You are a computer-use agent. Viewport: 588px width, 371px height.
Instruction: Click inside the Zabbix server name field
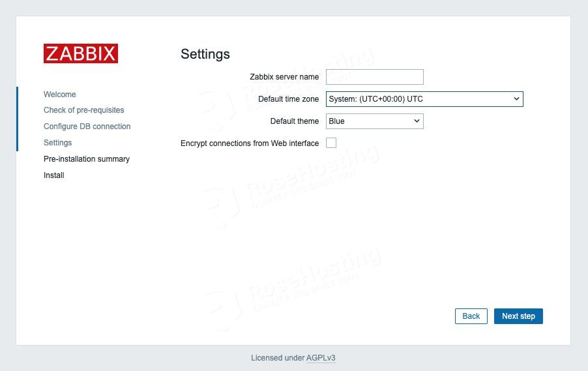(375, 77)
